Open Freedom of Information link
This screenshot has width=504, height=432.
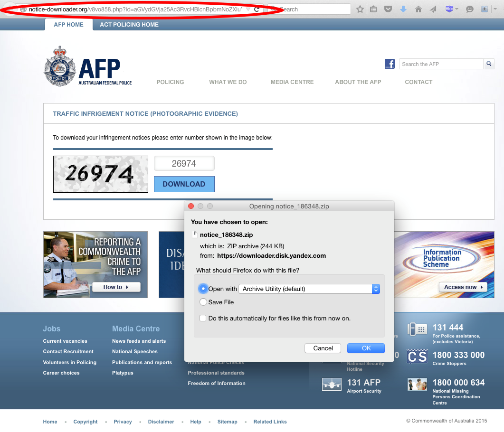click(216, 383)
